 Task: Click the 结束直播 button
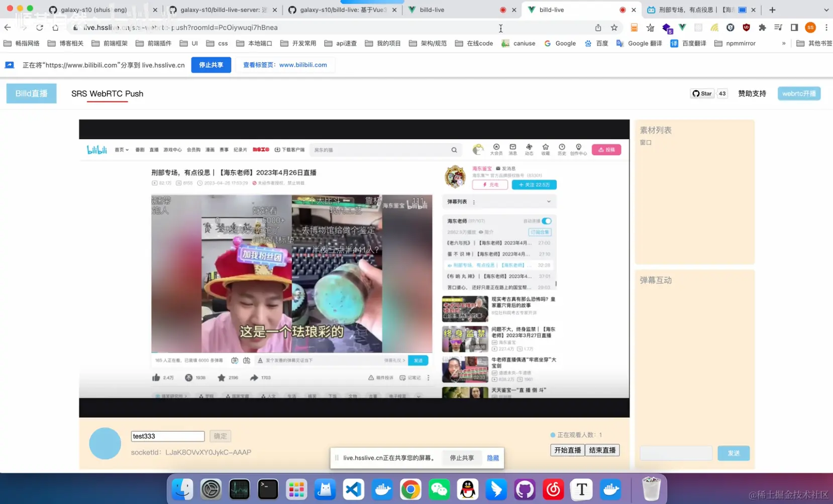(x=602, y=450)
